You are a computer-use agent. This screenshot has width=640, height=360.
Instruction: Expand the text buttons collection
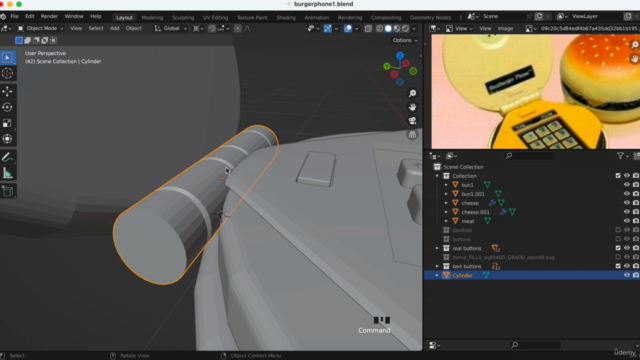[x=437, y=266]
